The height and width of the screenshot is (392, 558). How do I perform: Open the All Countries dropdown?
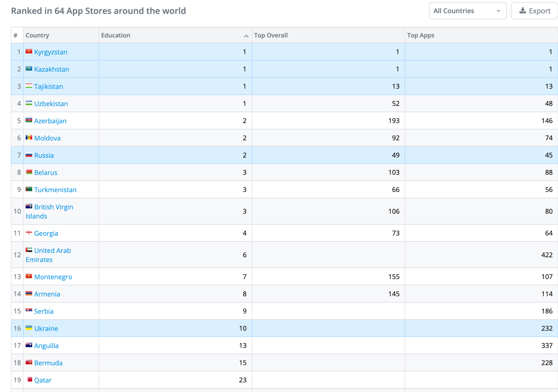coord(467,11)
